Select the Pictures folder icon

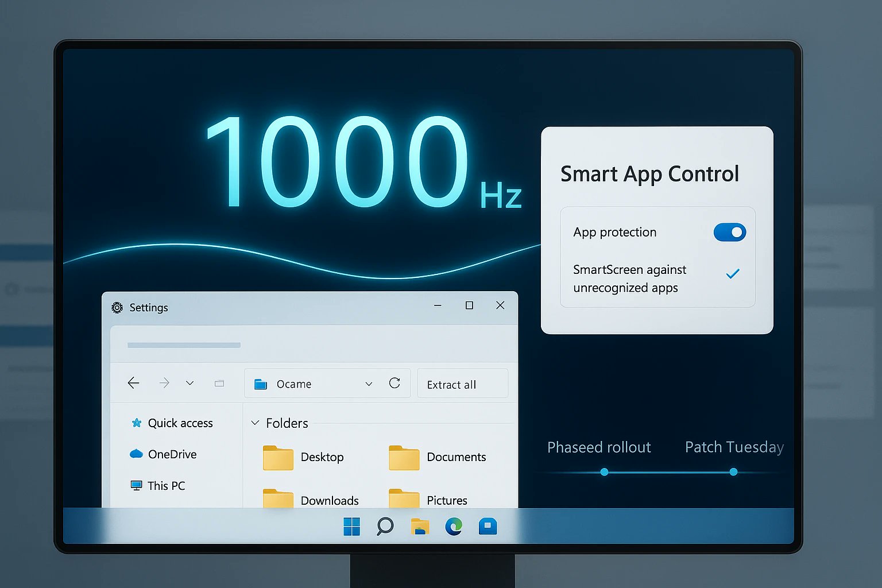pos(404,498)
